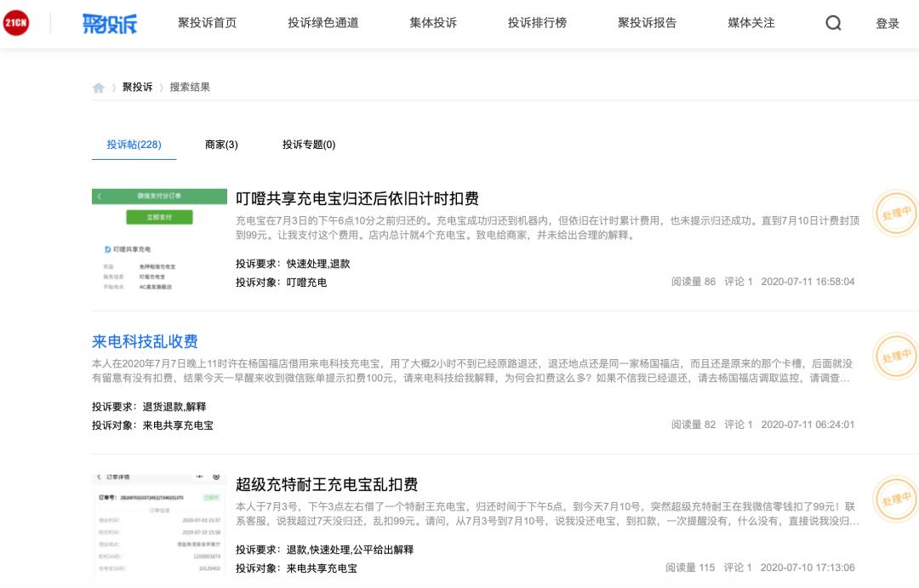
Task: Click 评论 1 on 叮噔共享充电宝 complaint
Action: tap(738, 282)
